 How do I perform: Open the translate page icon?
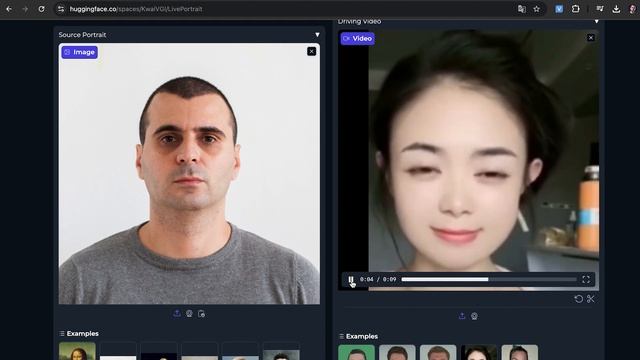coord(521,9)
